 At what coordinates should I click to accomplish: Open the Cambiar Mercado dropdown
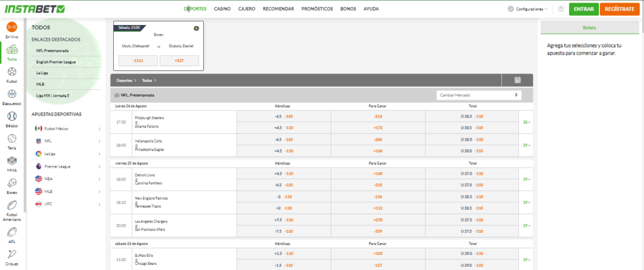click(479, 95)
